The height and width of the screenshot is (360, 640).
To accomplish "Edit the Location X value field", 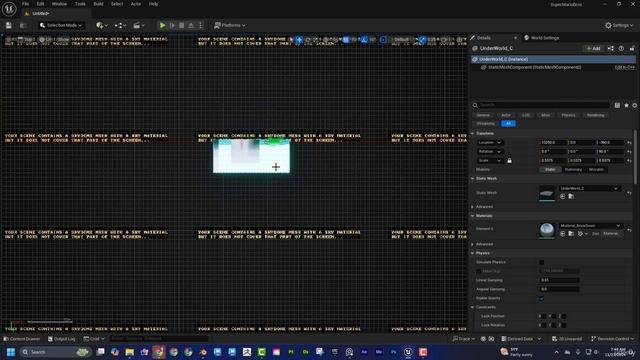I will 553,142.
